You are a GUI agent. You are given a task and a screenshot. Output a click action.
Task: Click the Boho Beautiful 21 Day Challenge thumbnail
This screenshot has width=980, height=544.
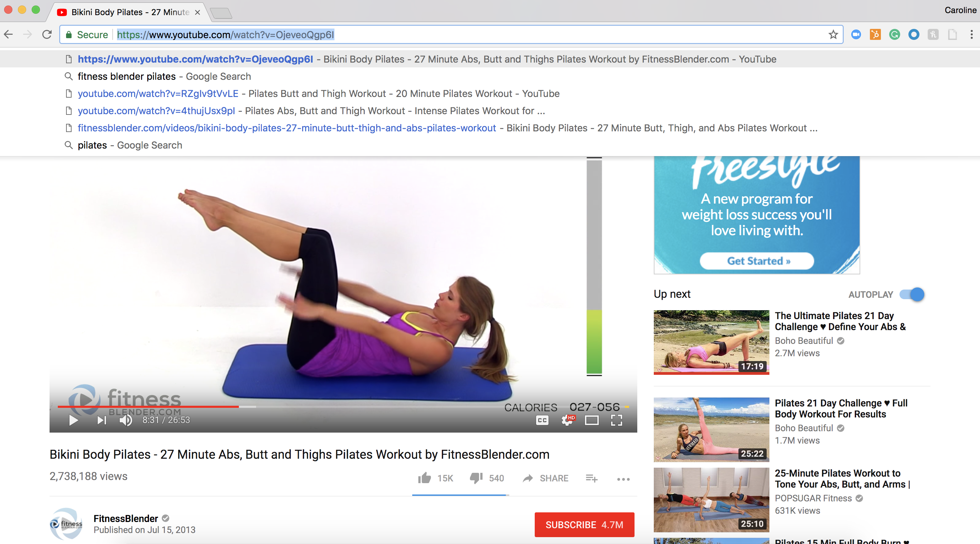pos(712,341)
